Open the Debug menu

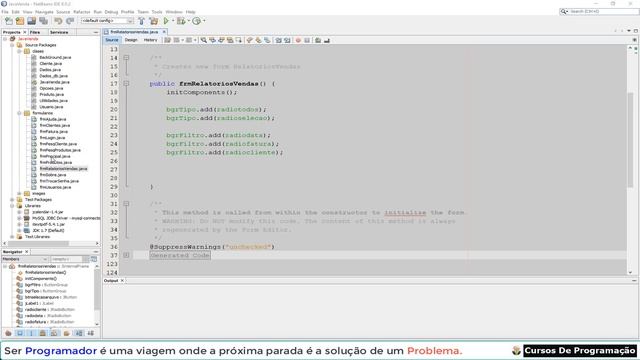tap(111, 12)
